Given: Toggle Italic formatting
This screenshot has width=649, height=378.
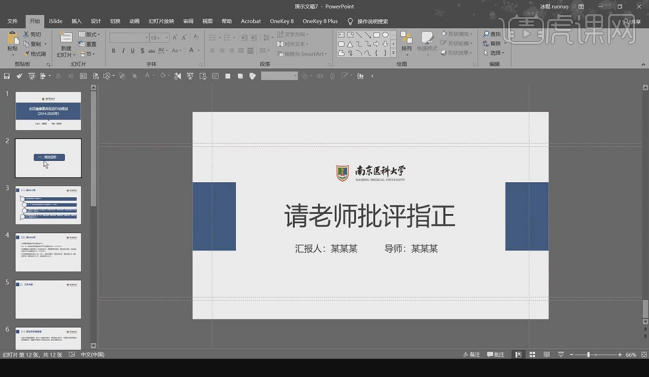Looking at the screenshot, I should (123, 51).
